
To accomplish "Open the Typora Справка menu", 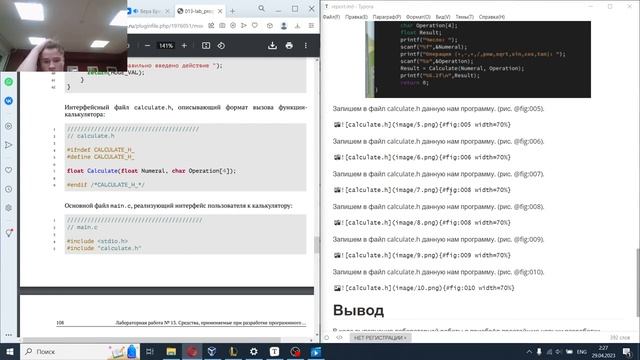I will (x=491, y=17).
